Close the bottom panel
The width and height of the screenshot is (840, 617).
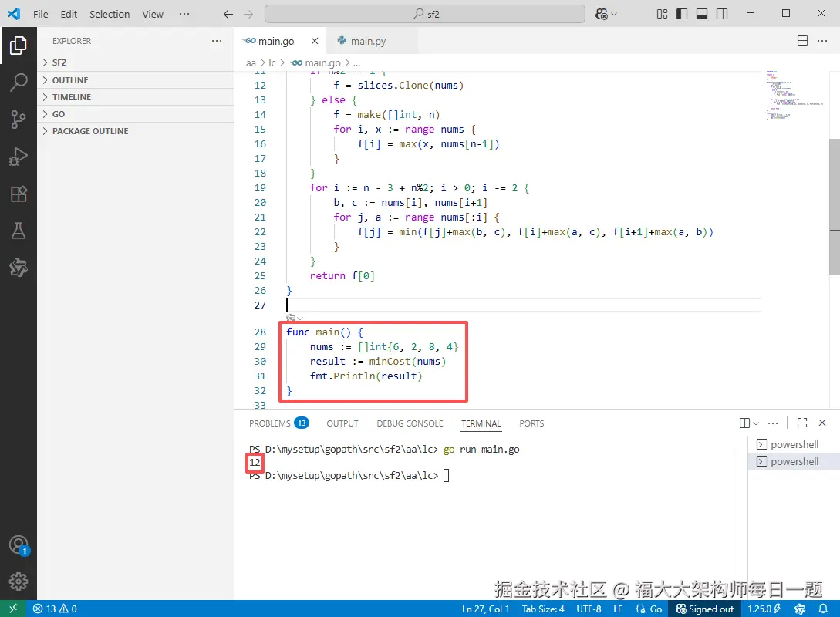(x=822, y=423)
